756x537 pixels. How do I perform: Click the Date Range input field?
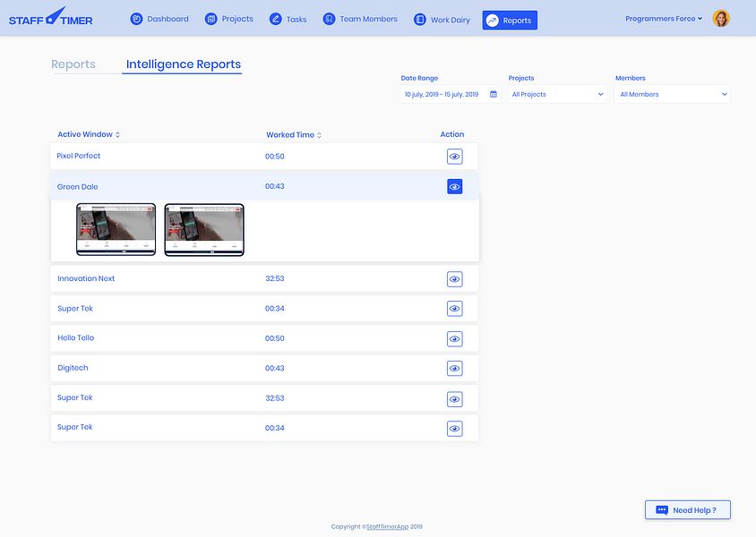tap(451, 94)
